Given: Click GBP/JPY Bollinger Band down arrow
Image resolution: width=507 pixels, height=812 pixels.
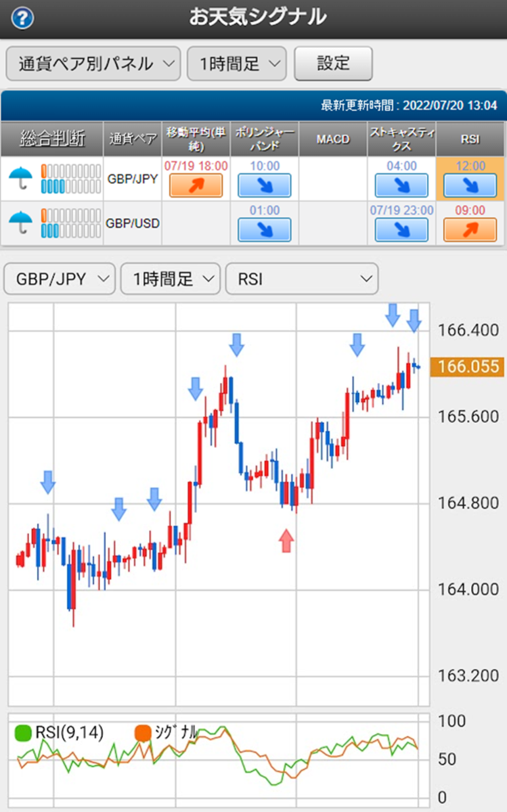Looking at the screenshot, I should pyautogui.click(x=265, y=185).
